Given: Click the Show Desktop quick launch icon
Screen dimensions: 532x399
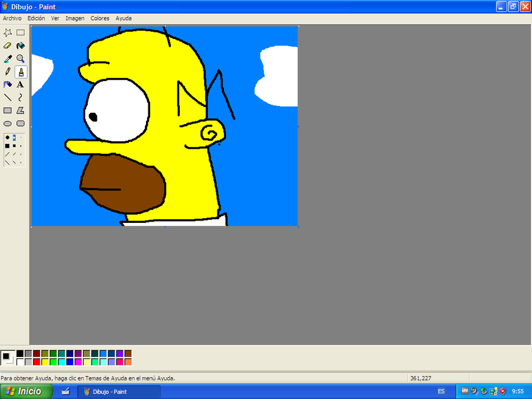Looking at the screenshot, I should [x=66, y=391].
